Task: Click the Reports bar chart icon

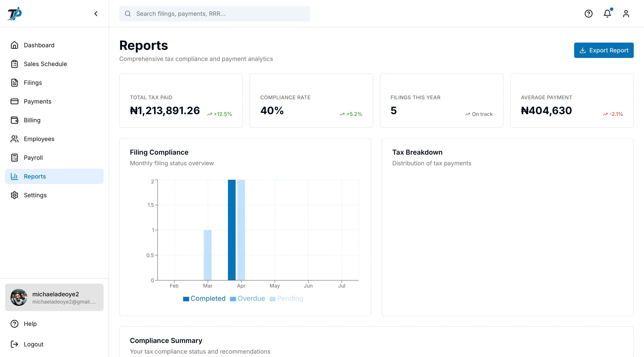Action: coord(14,176)
